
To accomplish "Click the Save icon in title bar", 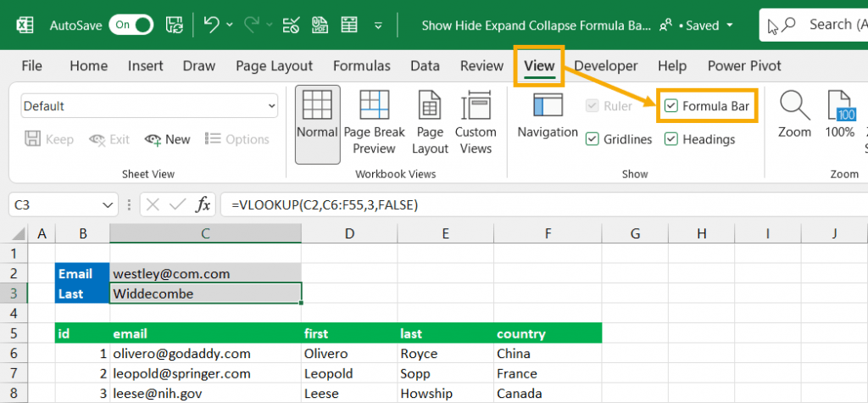I will click(x=174, y=25).
